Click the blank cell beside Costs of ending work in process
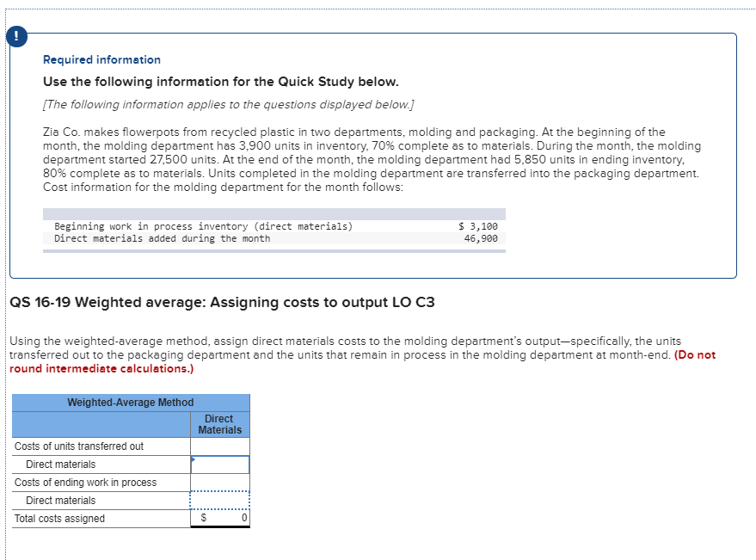Viewport: 756px width, 560px height. (220, 483)
